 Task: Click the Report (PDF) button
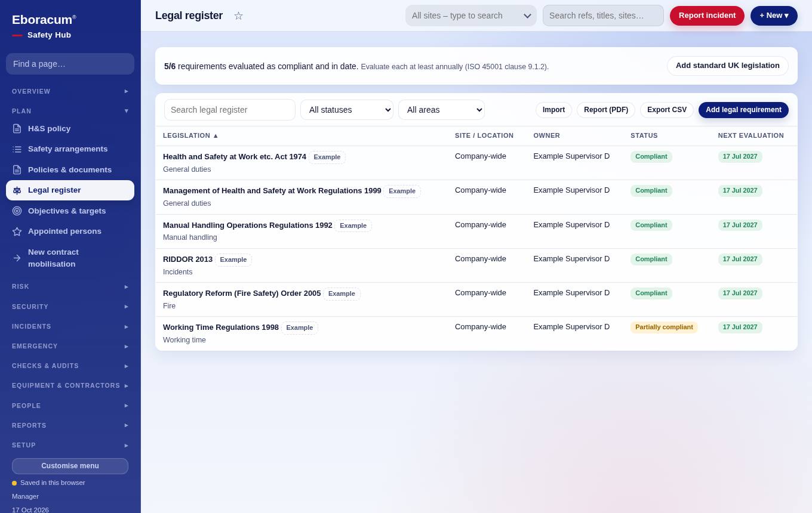606,110
